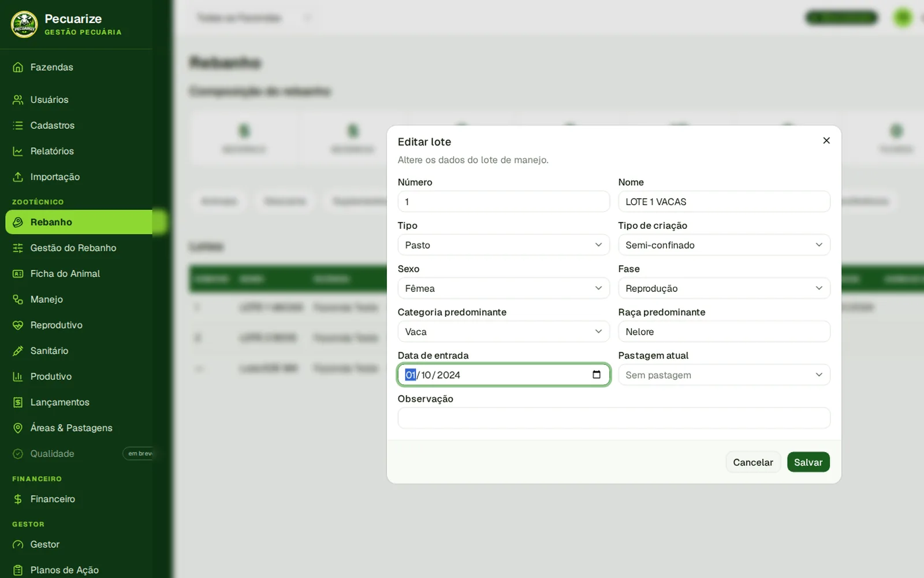
Task: Click the Planos de Ação clipboard icon
Action: coord(18,570)
